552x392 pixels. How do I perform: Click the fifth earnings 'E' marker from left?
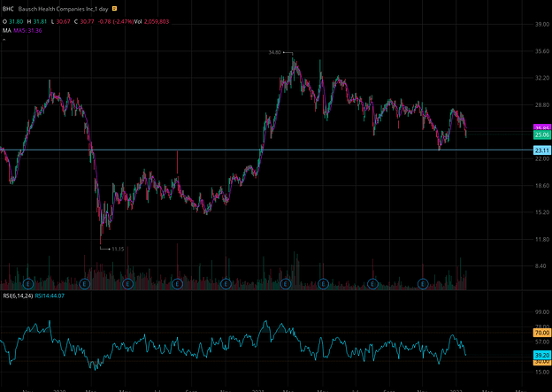click(x=226, y=283)
